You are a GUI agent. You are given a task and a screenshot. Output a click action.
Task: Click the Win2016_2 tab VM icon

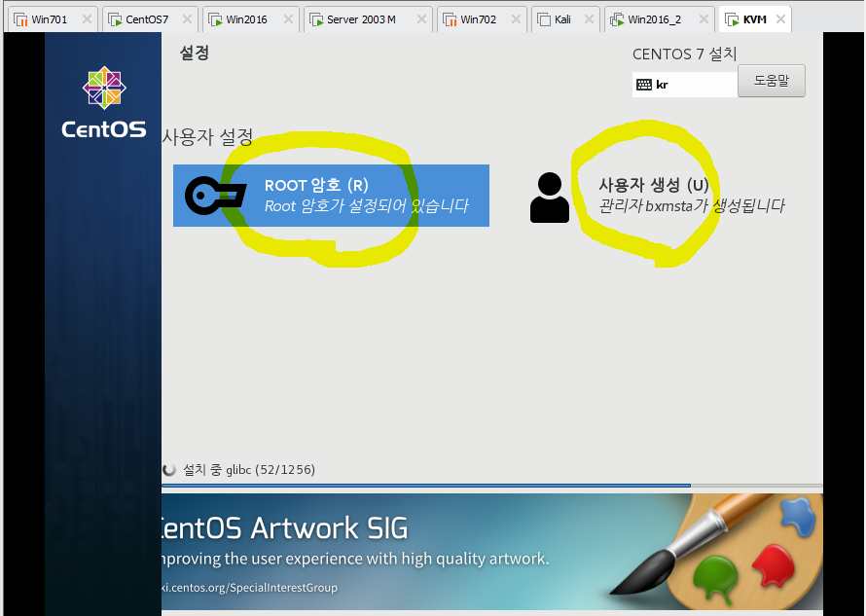pyautogui.click(x=617, y=19)
